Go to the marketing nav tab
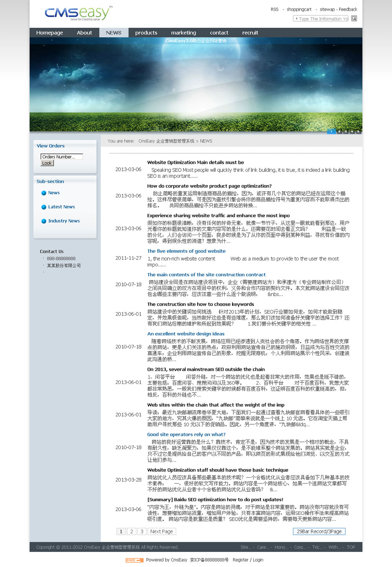 (183, 33)
